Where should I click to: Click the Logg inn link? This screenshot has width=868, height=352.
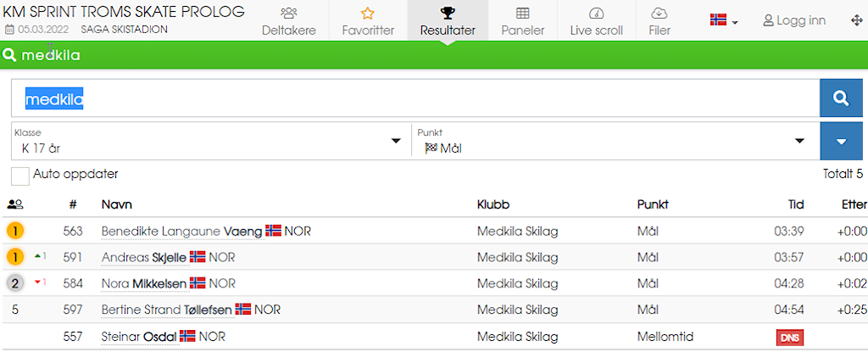point(794,20)
